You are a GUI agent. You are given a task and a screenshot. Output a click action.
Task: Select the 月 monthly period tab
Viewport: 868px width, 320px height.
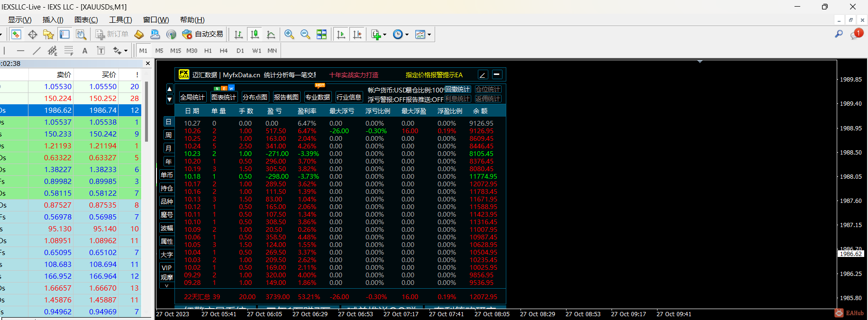pos(168,148)
